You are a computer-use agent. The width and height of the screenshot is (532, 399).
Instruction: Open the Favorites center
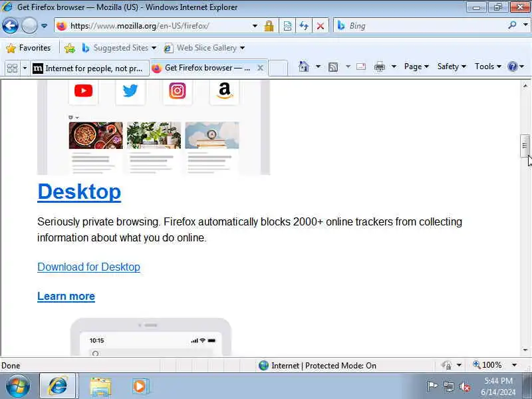[x=28, y=48]
